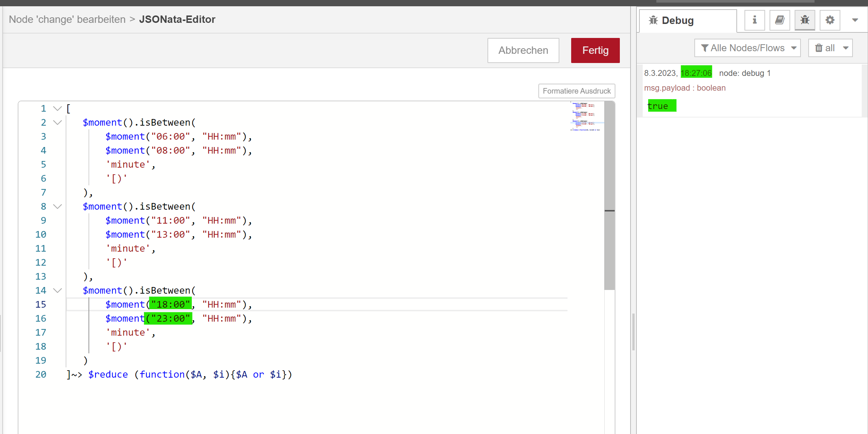This screenshot has height=434, width=868.
Task: Go back to Node 'change' bearbeiten breadcrumb
Action: click(67, 19)
